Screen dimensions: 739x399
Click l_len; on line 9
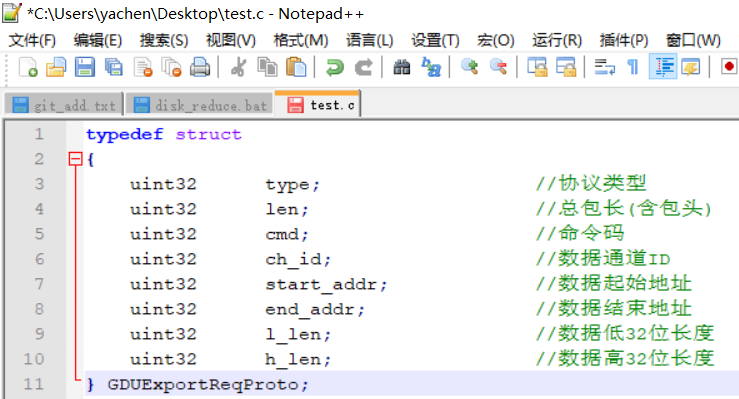point(298,334)
